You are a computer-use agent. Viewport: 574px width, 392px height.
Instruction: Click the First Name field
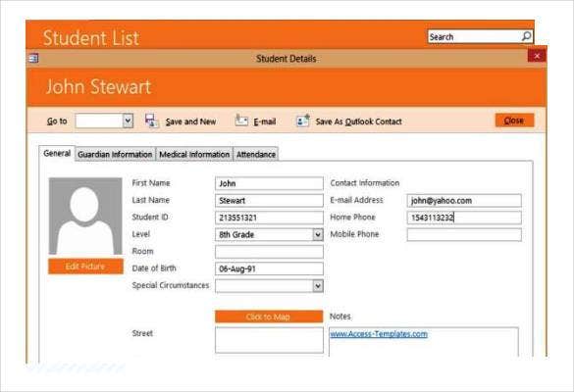[x=269, y=183]
